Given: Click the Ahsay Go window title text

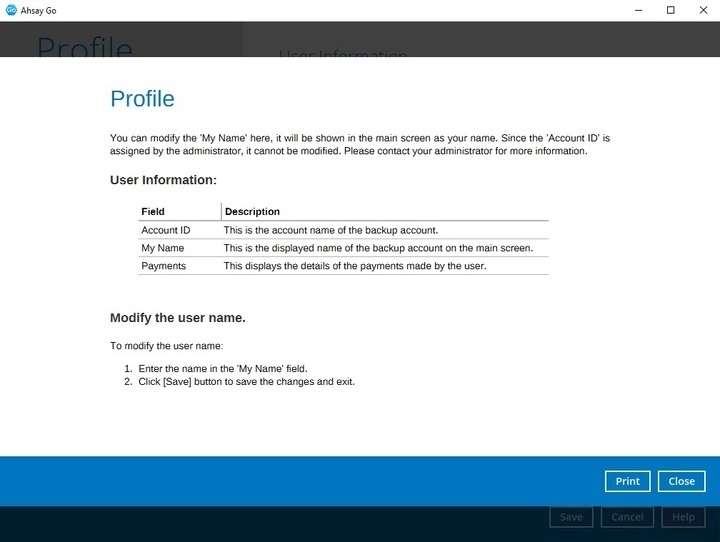Looking at the screenshot, I should [x=39, y=10].
